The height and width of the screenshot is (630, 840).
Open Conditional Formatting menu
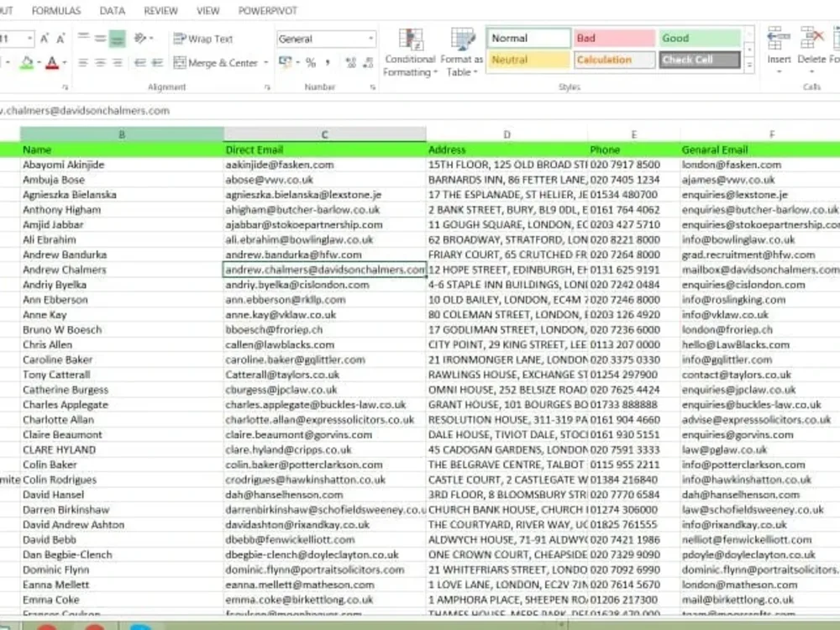(x=410, y=52)
